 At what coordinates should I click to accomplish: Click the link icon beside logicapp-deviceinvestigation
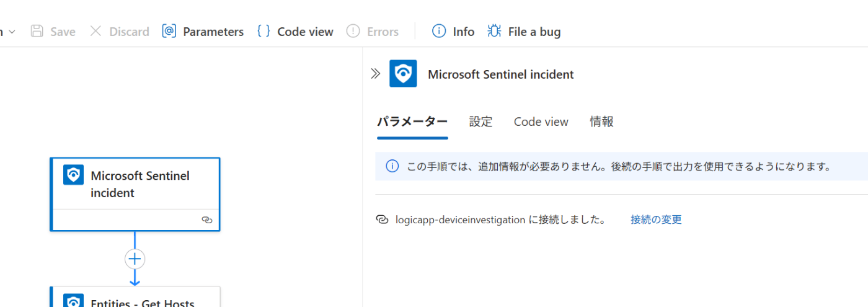pos(383,220)
